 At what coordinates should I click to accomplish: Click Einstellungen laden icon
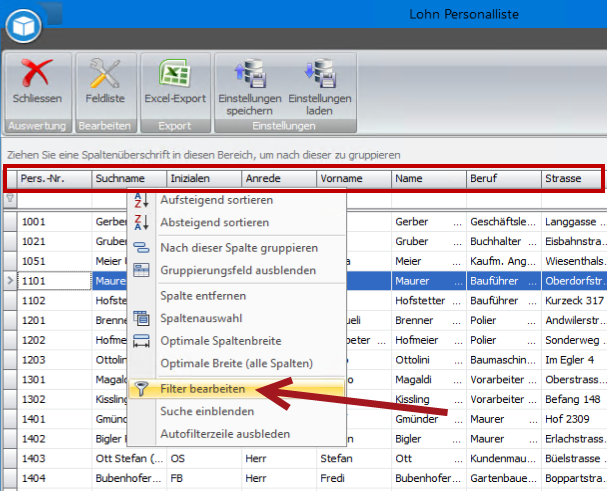[320, 76]
